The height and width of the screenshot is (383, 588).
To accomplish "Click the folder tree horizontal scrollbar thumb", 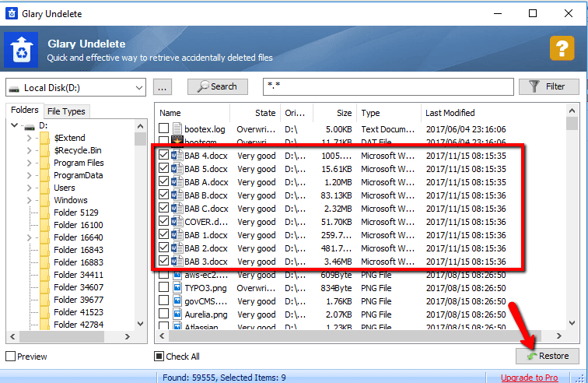I will (x=62, y=336).
